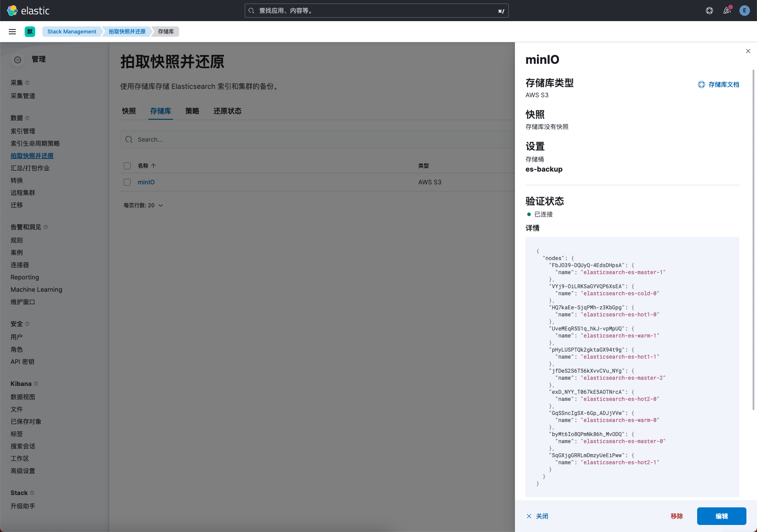The height and width of the screenshot is (532, 757).
Task: Click the management gear icon
Action: 18,60
